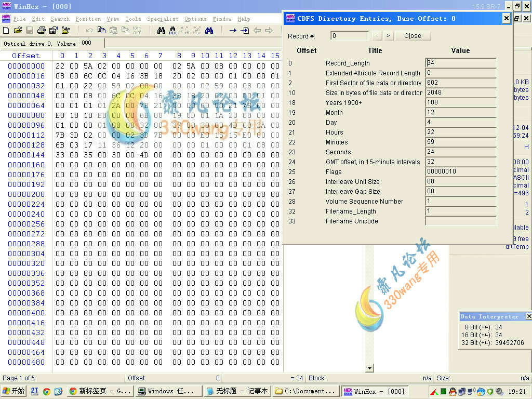Go to next record with > button
The image size is (532, 399).
tap(388, 36)
